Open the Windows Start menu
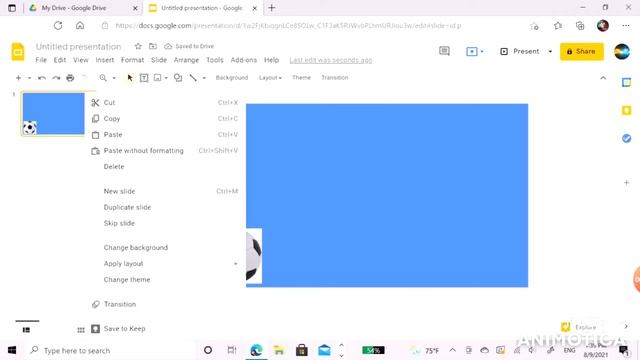640x360 pixels. (x=12, y=350)
